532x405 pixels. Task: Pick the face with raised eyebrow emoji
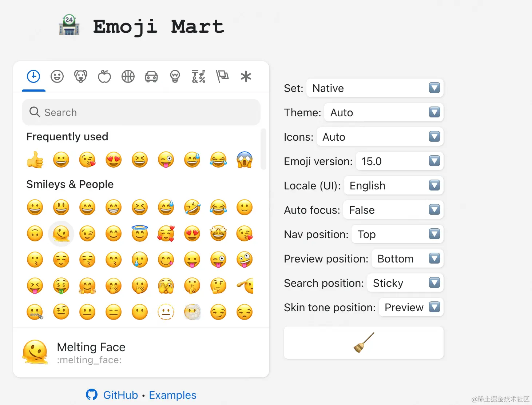[x=61, y=312]
